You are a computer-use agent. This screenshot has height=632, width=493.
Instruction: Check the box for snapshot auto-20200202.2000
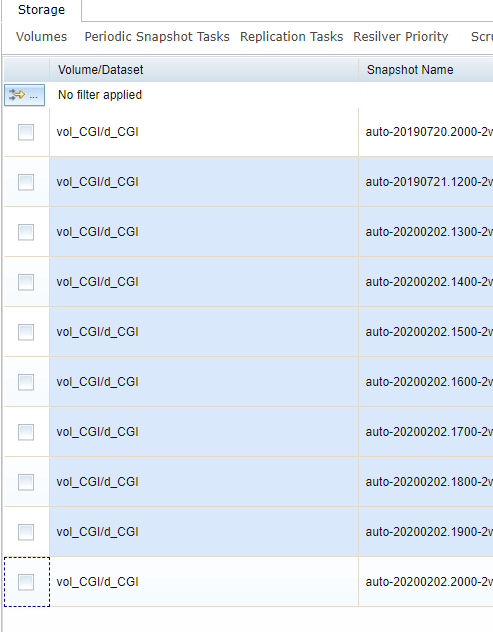pos(26,582)
